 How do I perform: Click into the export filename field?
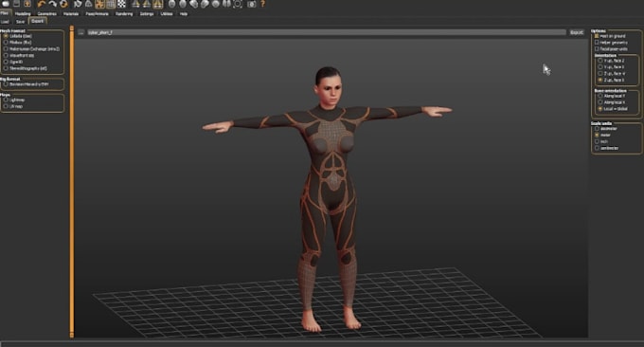pos(326,32)
